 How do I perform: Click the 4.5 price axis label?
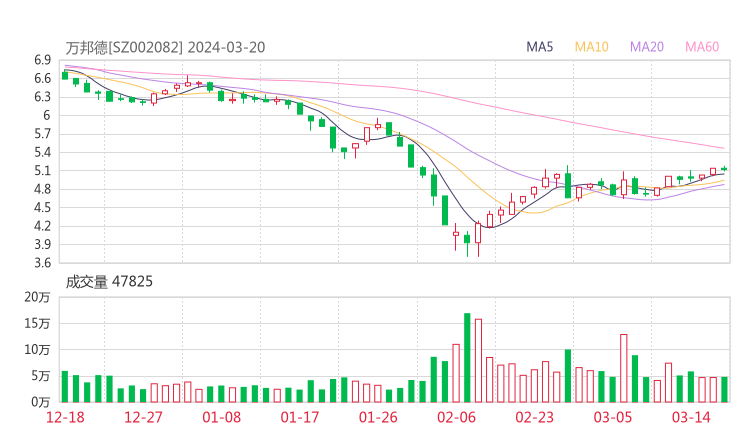(42, 207)
